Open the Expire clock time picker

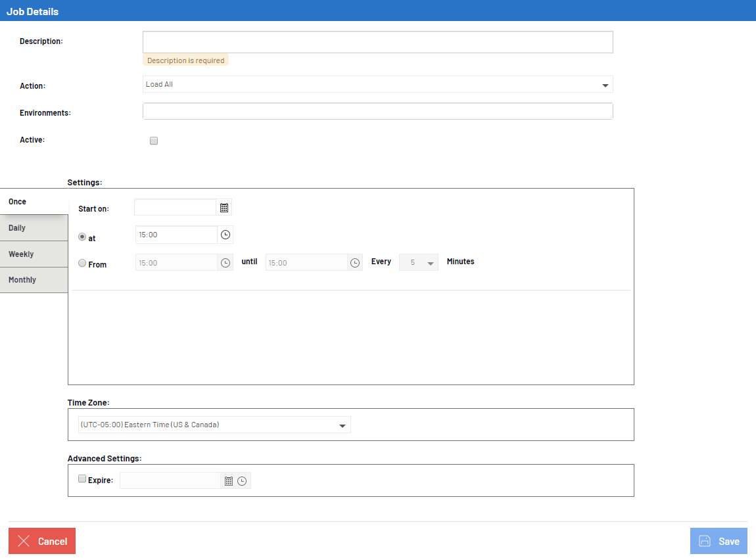(242, 481)
